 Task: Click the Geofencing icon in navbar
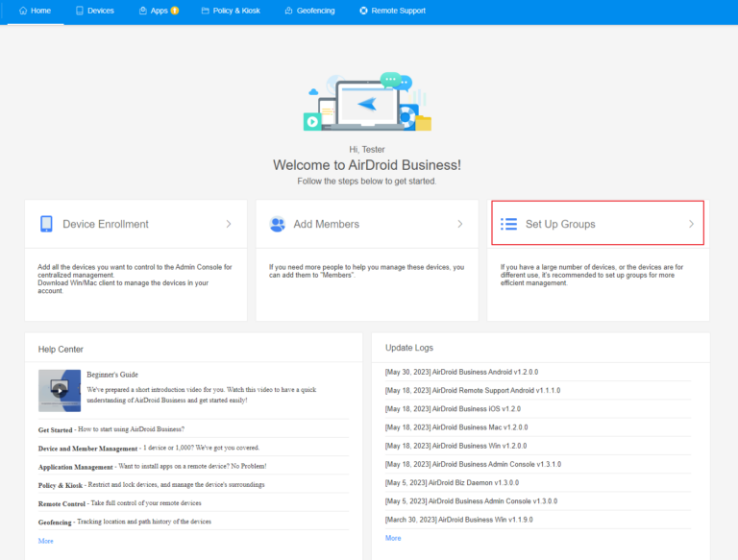289,11
